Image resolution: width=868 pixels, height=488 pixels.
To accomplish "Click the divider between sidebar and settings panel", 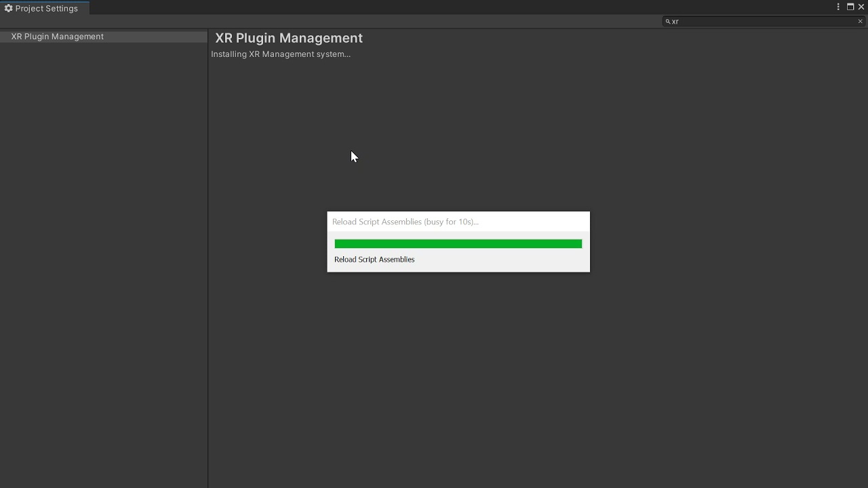I will point(208,271).
